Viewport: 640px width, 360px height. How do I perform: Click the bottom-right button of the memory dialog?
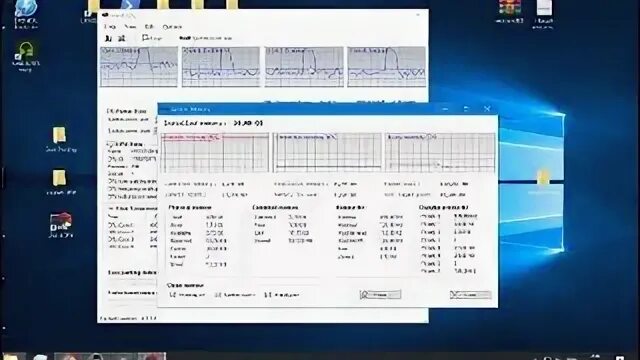471,294
